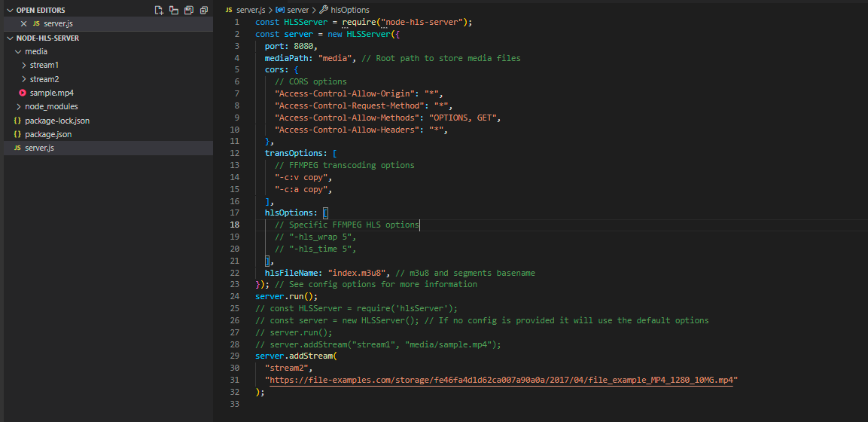Click the wrench icon before hlsOptions in breadcrumb
This screenshot has height=422, width=868.
coord(324,10)
